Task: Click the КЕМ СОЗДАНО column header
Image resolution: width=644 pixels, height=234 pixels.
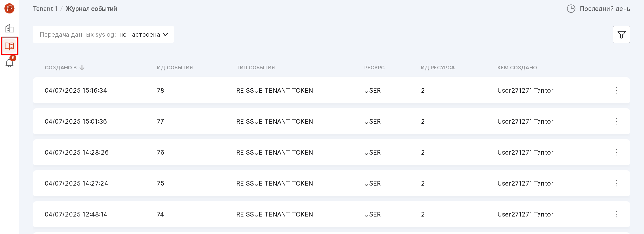Action: 517,68
